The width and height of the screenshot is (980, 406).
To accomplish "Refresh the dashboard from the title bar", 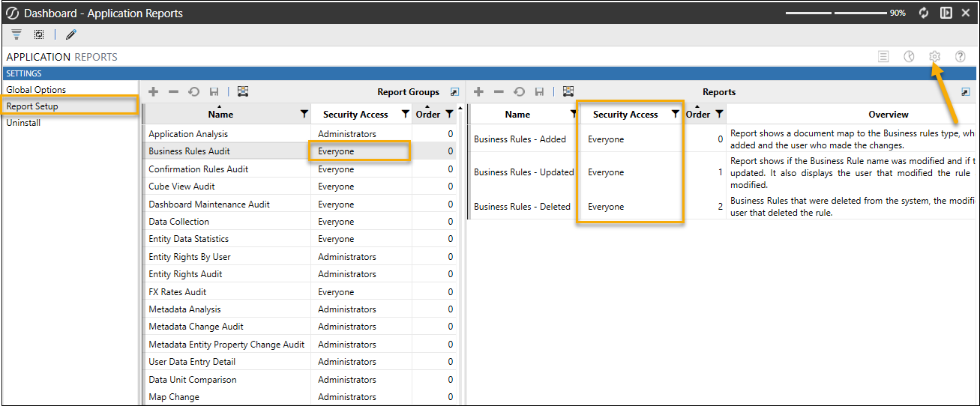I will (924, 13).
